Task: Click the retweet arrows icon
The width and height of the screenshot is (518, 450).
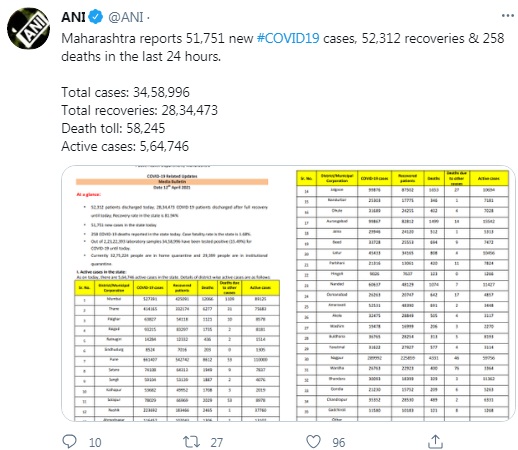Action: (x=191, y=442)
